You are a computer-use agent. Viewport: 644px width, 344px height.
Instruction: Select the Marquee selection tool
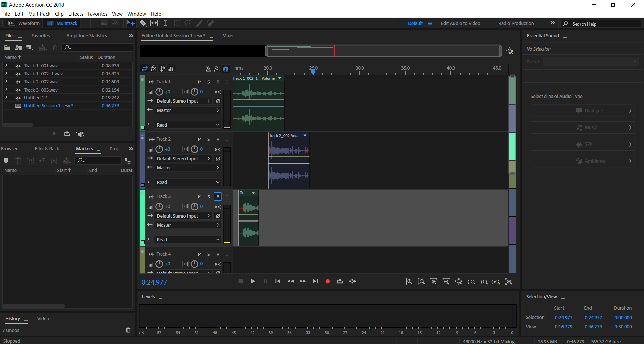[177, 23]
